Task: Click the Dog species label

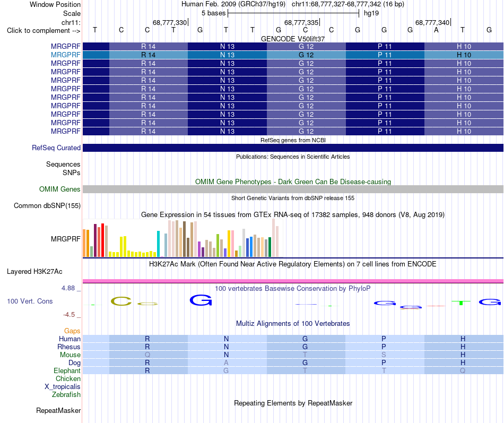Action: (74, 363)
